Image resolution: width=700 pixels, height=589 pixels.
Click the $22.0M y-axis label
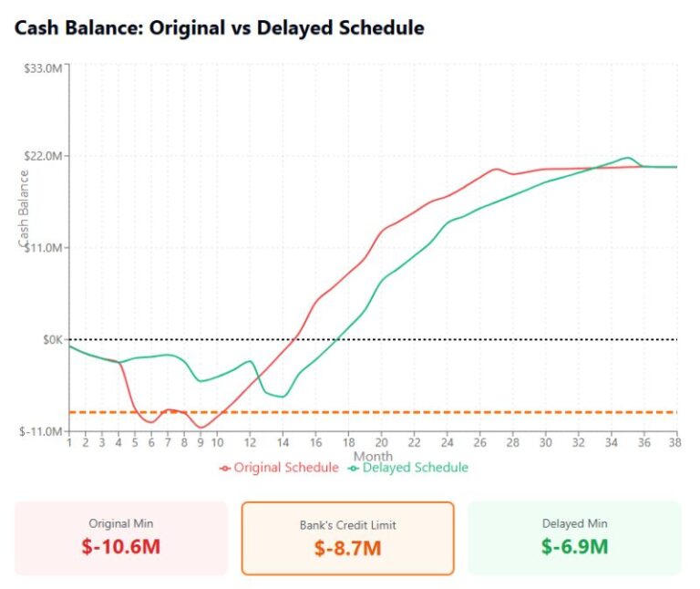click(42, 157)
